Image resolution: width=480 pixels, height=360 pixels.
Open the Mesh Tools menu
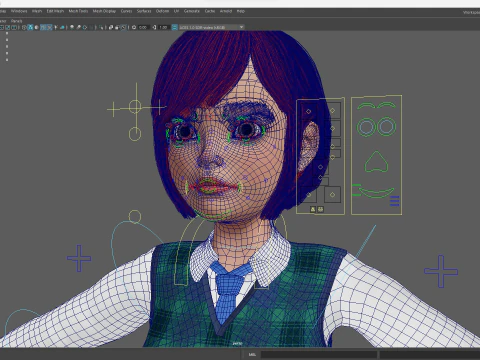coord(78,11)
